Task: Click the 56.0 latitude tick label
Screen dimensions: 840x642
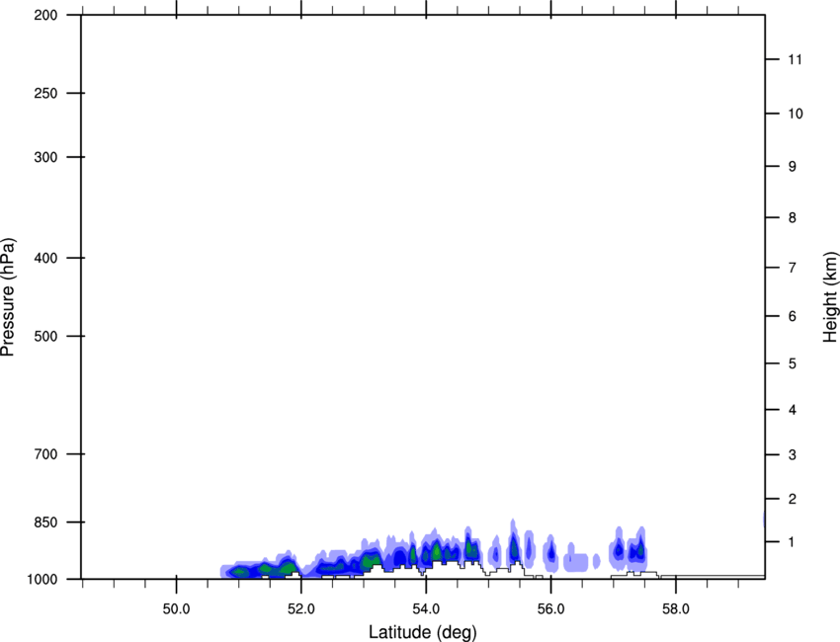Action: [x=551, y=609]
